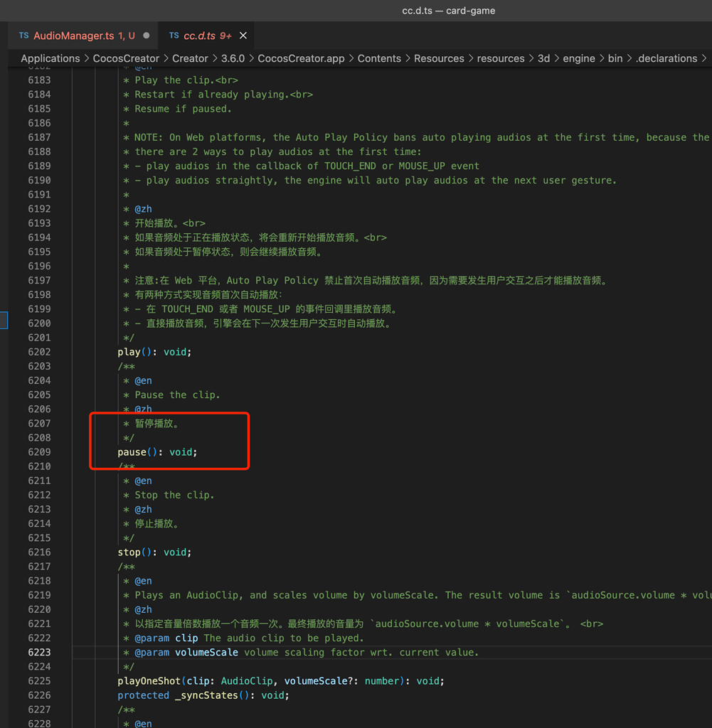Place cursor on 'stop(): void;' declaration

coord(154,552)
